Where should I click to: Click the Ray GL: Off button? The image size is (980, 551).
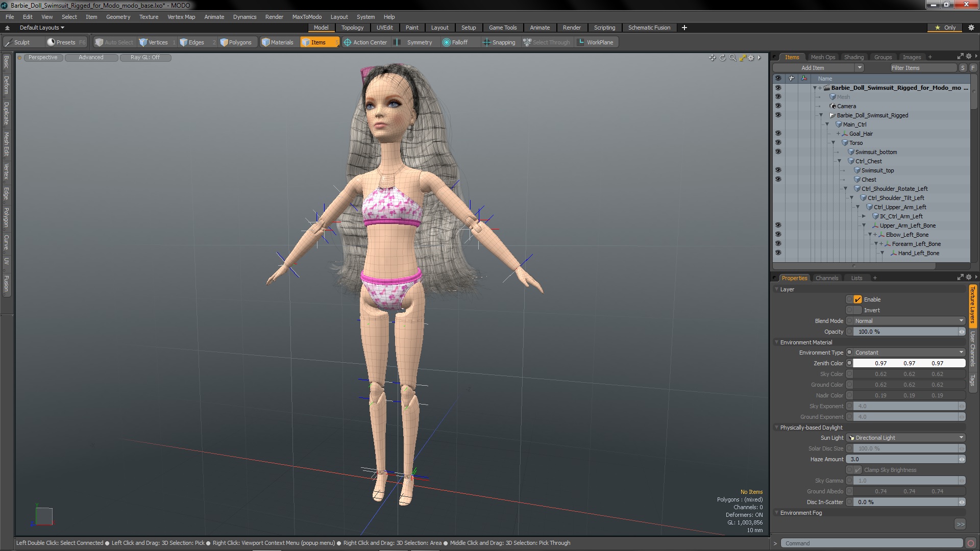tap(145, 58)
